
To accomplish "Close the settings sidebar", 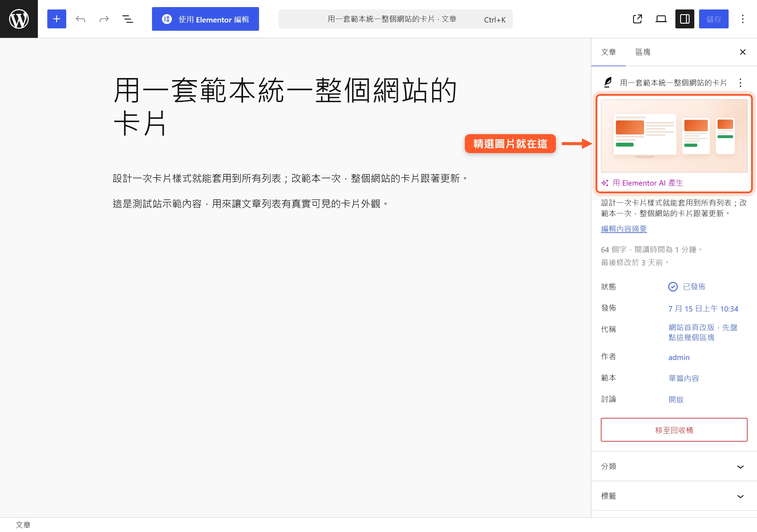I will [x=743, y=52].
